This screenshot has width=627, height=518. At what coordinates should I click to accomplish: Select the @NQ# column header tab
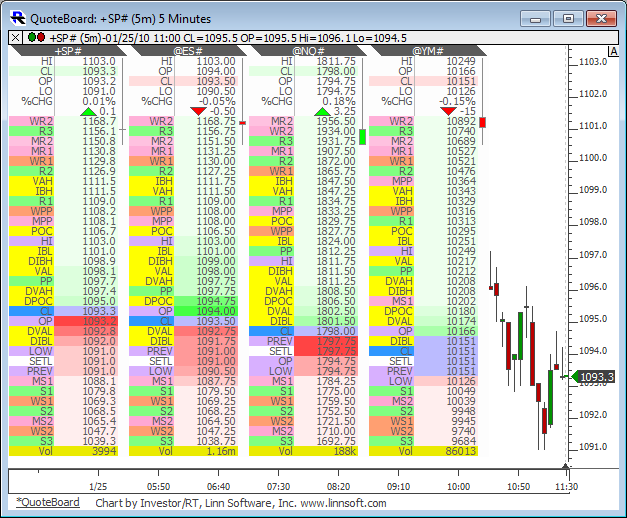click(308, 51)
